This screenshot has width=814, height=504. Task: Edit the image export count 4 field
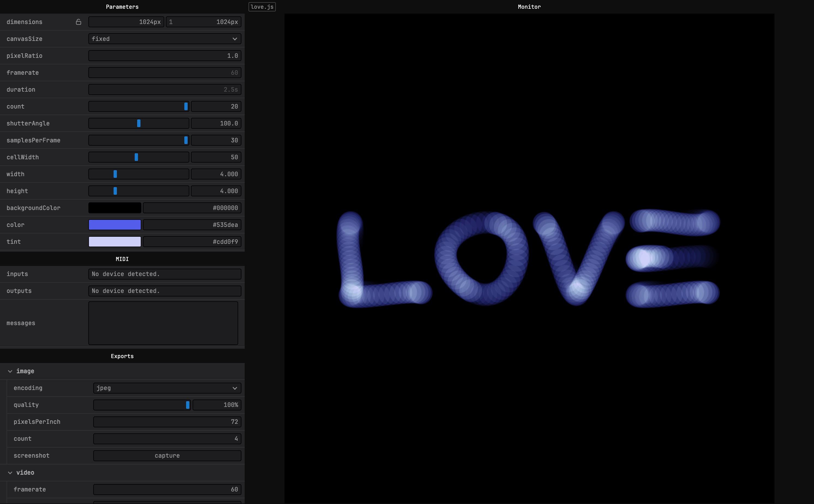167,439
